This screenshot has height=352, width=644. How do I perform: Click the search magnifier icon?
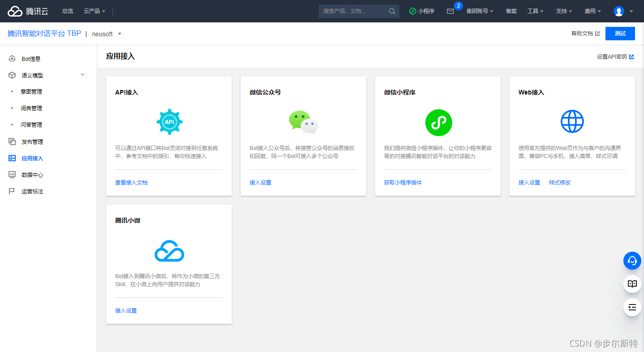tap(392, 11)
